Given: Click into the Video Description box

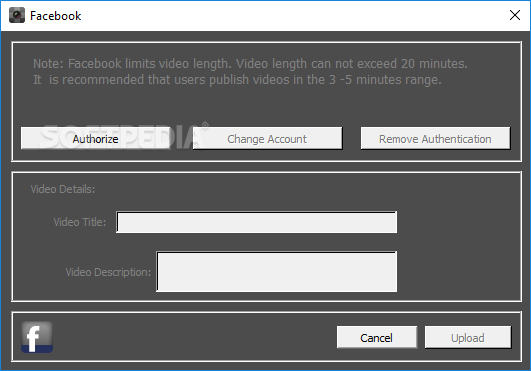Looking at the screenshot, I should 276,271.
